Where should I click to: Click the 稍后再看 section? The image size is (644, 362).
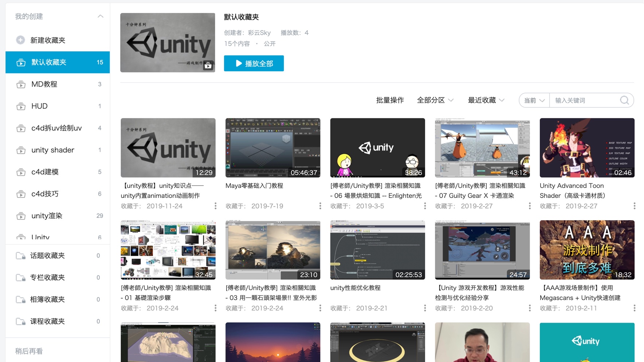pos(29,351)
